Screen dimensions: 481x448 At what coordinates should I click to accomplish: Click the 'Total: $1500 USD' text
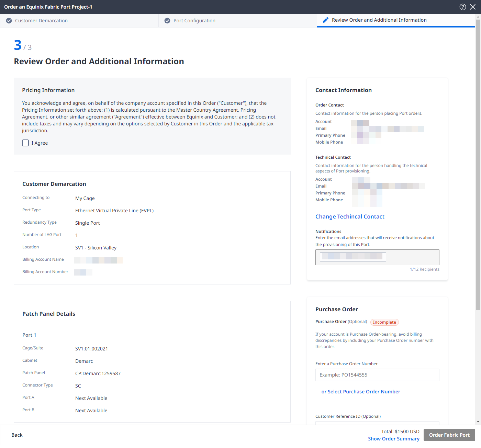pyautogui.click(x=400, y=432)
